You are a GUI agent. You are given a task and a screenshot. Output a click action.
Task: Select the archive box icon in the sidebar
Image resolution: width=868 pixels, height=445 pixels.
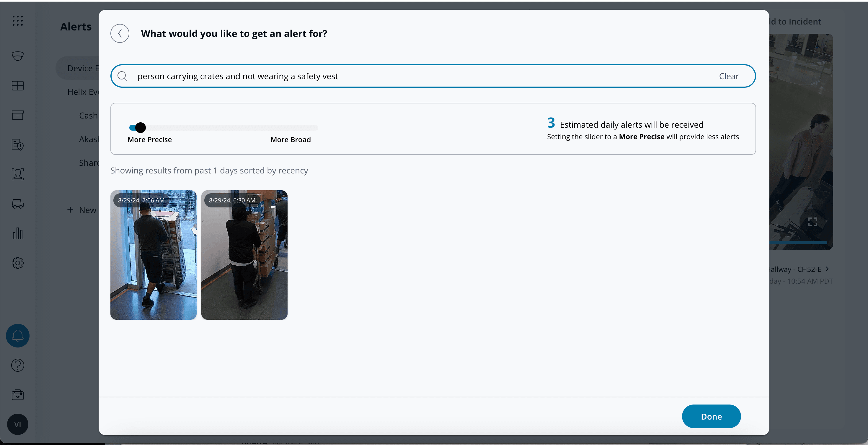[x=17, y=115]
